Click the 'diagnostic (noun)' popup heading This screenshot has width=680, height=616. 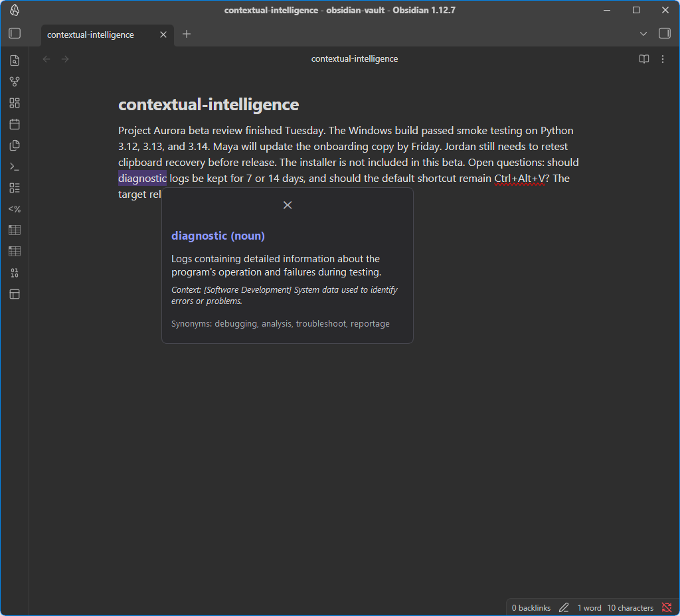click(x=218, y=236)
